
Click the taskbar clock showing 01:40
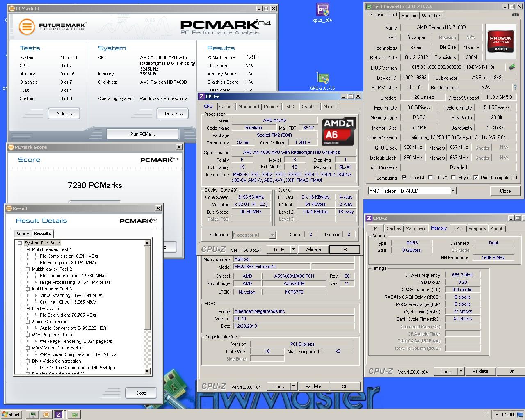508,415
